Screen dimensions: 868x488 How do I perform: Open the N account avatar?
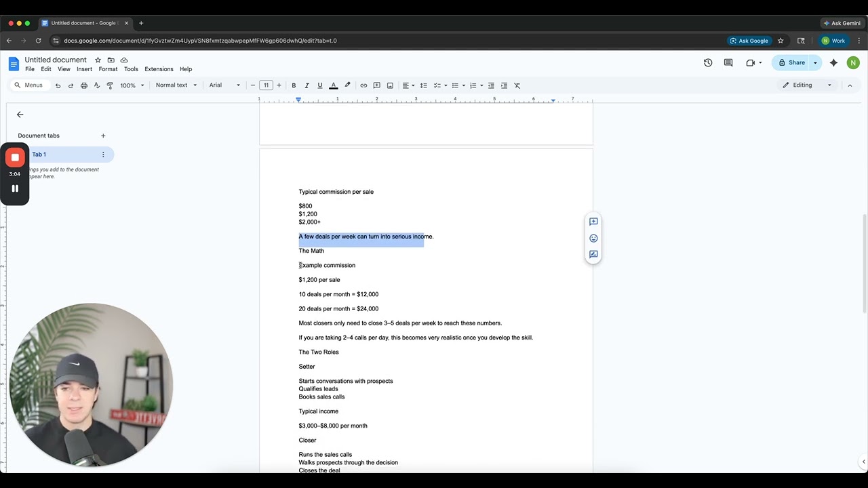[853, 63]
